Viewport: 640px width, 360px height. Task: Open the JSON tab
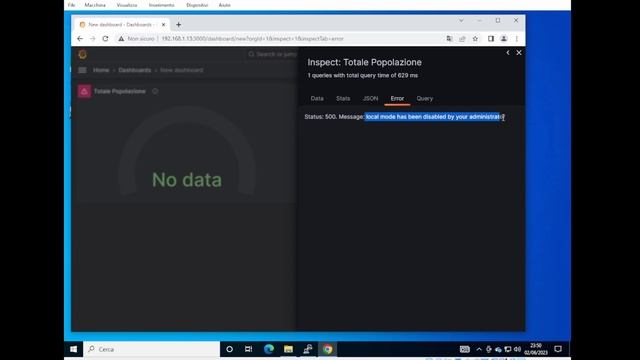(x=371, y=98)
